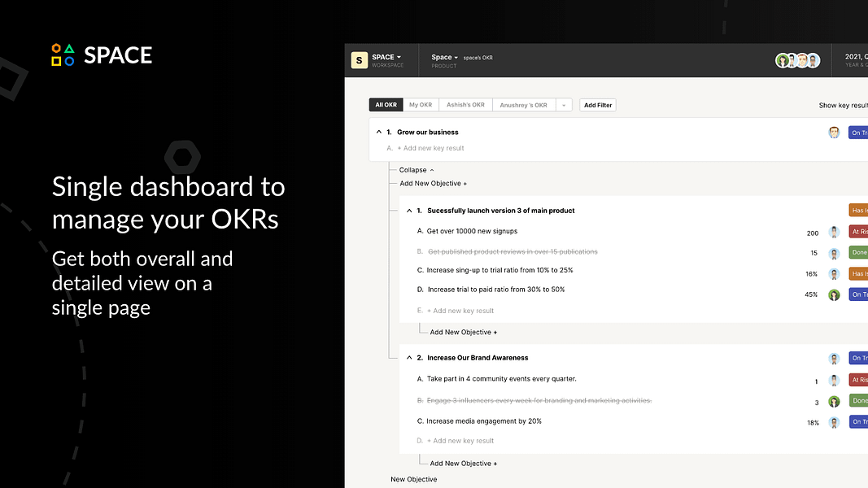
Task: Click the green avatar on Increase trial to paid ratio
Action: 834,294
